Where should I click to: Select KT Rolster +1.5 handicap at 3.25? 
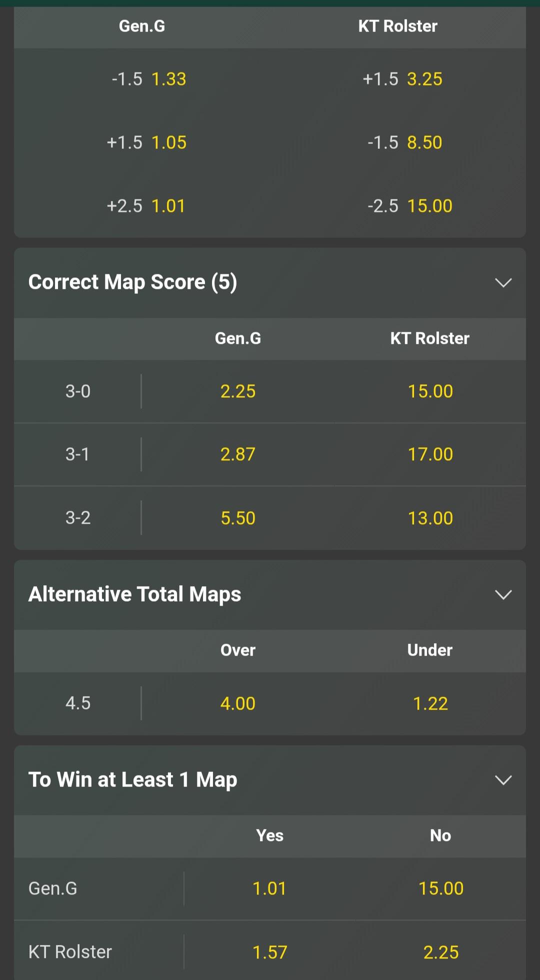pos(402,79)
